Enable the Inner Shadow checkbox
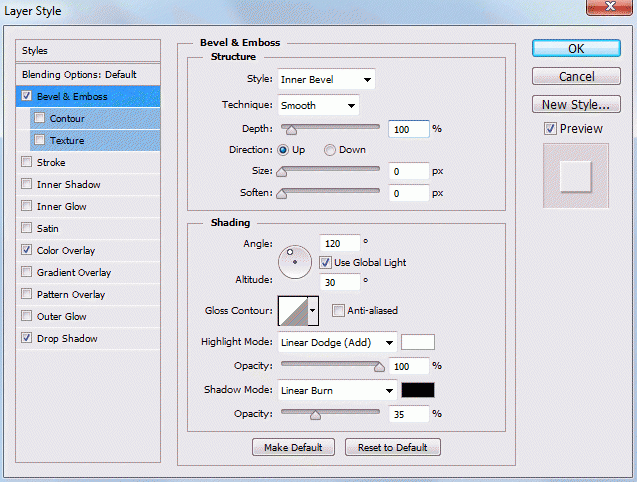This screenshot has height=482, width=637. (x=26, y=184)
